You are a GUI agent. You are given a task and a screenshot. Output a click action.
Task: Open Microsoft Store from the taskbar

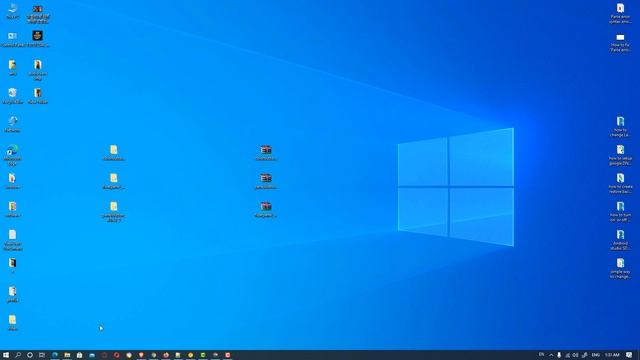tap(79, 355)
